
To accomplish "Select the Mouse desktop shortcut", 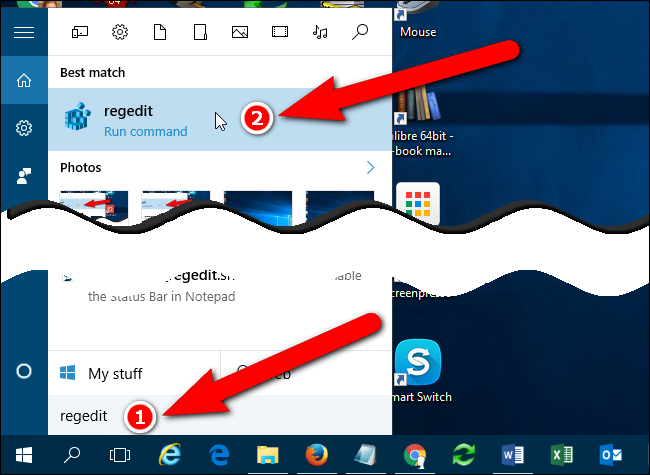I will 418,20.
